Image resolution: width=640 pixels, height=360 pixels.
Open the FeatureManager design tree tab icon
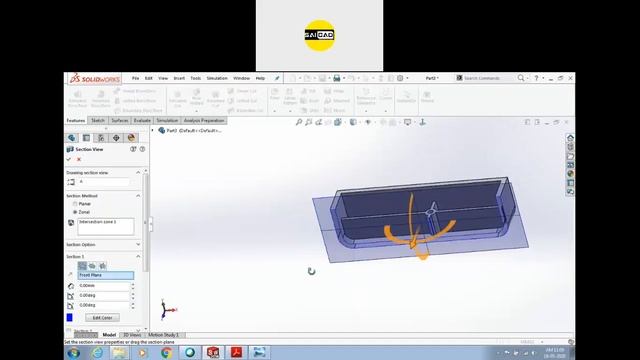pyautogui.click(x=72, y=138)
